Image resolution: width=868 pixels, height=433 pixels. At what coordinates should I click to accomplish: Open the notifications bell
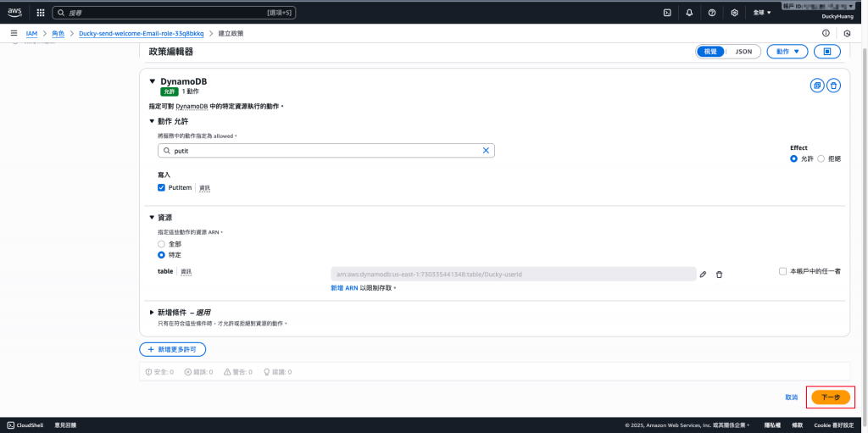[689, 12]
